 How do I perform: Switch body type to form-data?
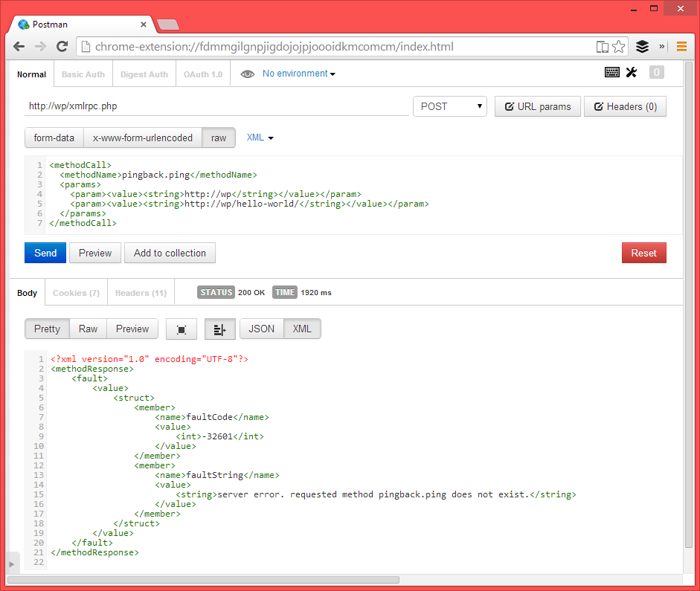(54, 138)
